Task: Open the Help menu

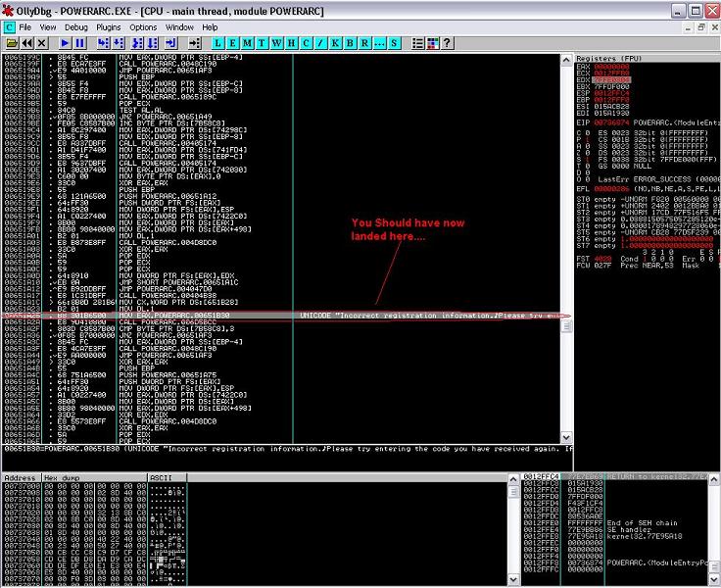Action: pos(210,27)
